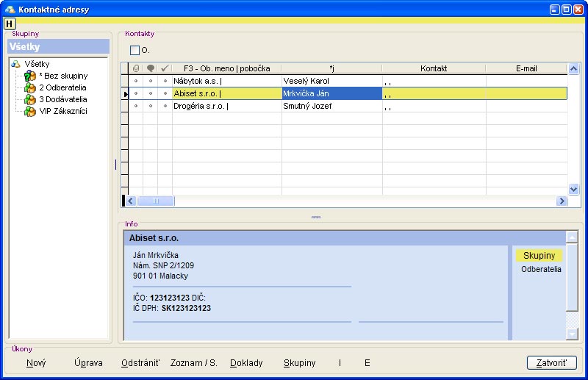This screenshot has height=380, width=588.
Task: Click the checkmark column header
Action: [165, 68]
